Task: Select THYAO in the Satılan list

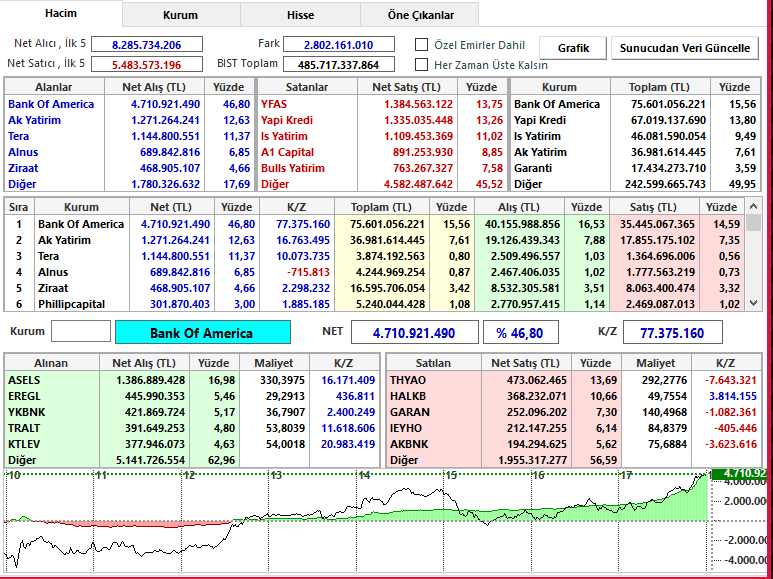Action: pyautogui.click(x=408, y=380)
